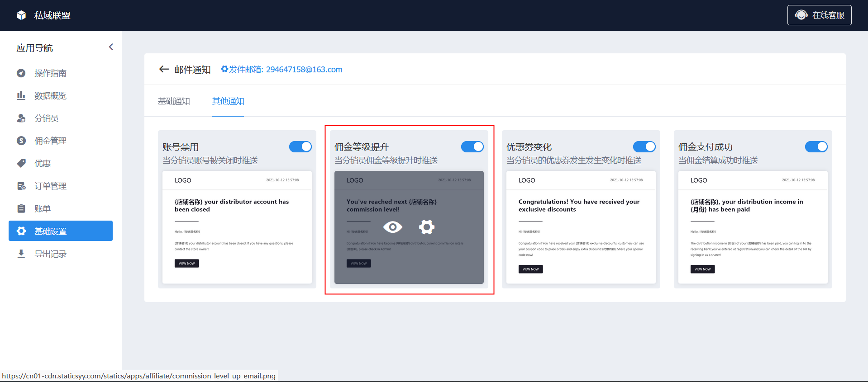Click the 操作指南 compass icon
Viewport: 868px width, 382px height.
(21, 73)
